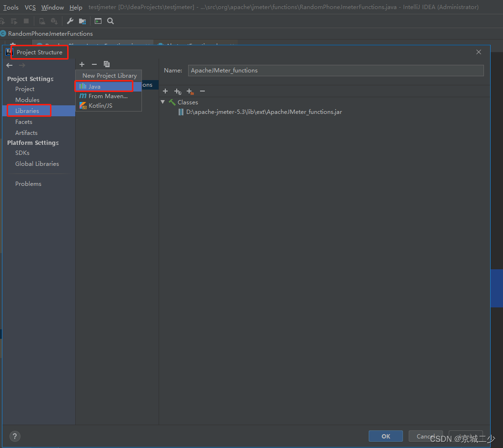Click RandomPhoneJmeterFunctions breadcrumb

pos(50,34)
